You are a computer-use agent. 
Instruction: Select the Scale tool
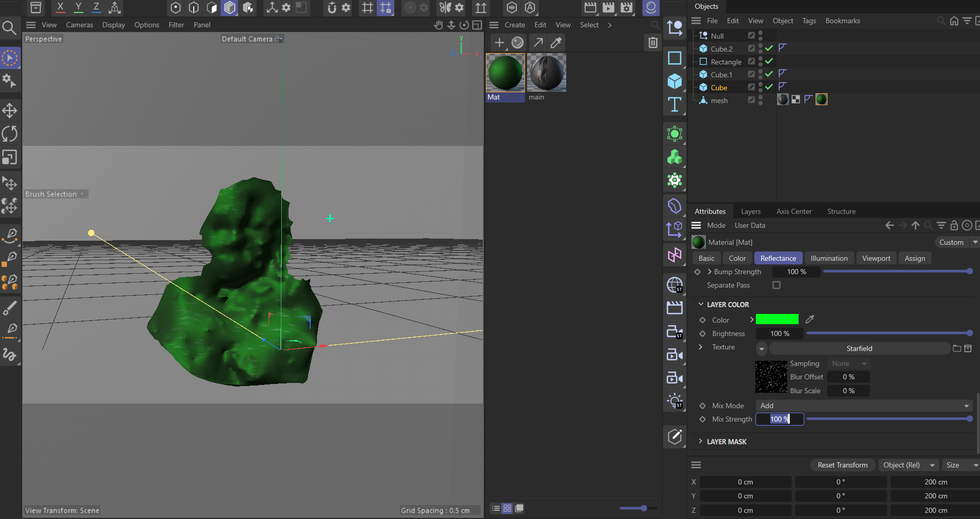click(x=10, y=157)
